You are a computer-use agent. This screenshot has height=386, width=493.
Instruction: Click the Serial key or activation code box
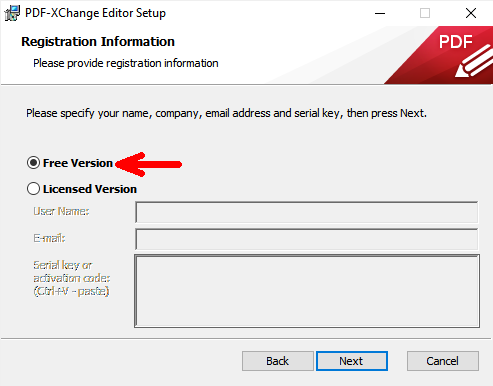pos(307,291)
